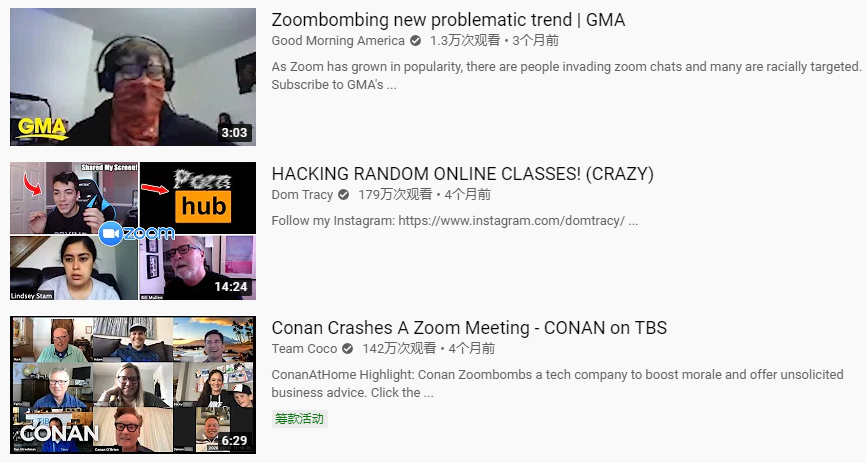Click the 6:29 duration badge on thumbnail
Screen dimensions: 866x463
(234, 440)
